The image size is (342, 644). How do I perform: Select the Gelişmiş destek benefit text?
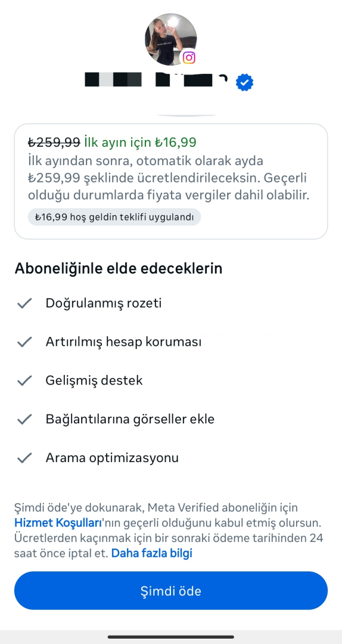[94, 380]
